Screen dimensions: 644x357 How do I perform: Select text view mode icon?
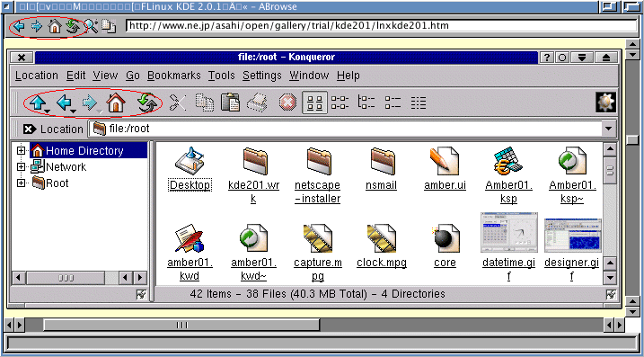[x=419, y=103]
